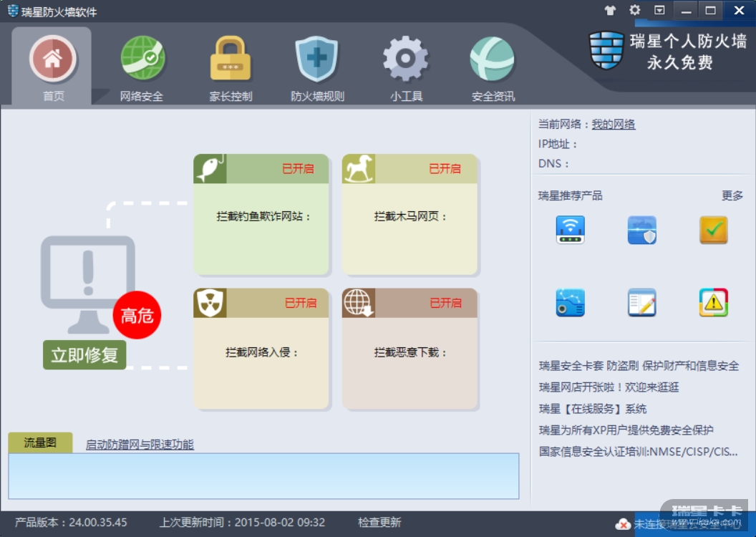Open 瑞星为所有XP用户 news link

[x=626, y=430]
